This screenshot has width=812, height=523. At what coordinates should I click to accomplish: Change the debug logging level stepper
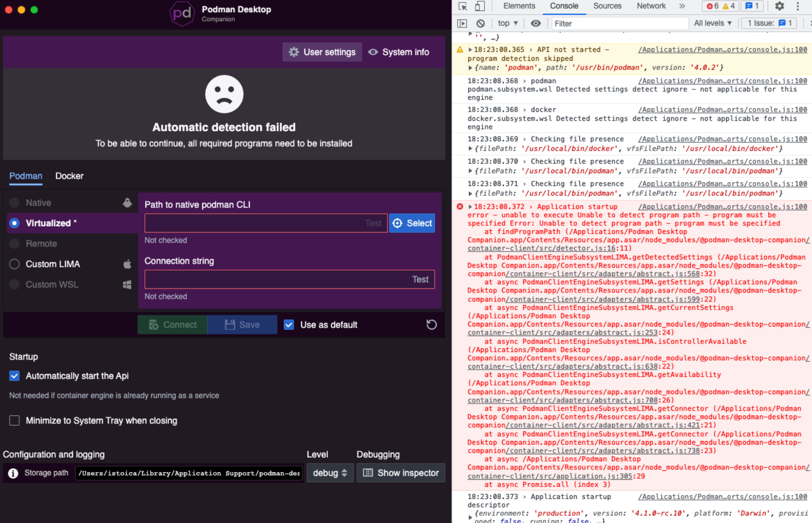(x=344, y=473)
